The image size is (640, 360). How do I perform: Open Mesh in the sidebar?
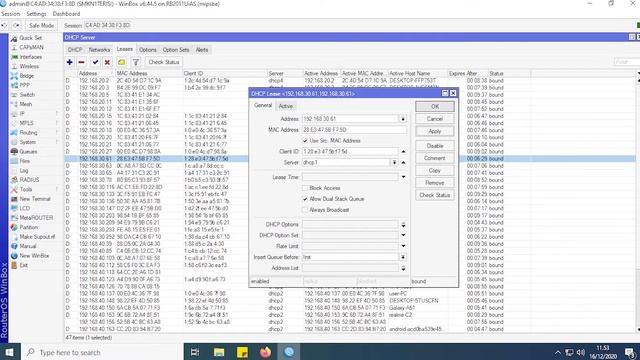[25, 104]
